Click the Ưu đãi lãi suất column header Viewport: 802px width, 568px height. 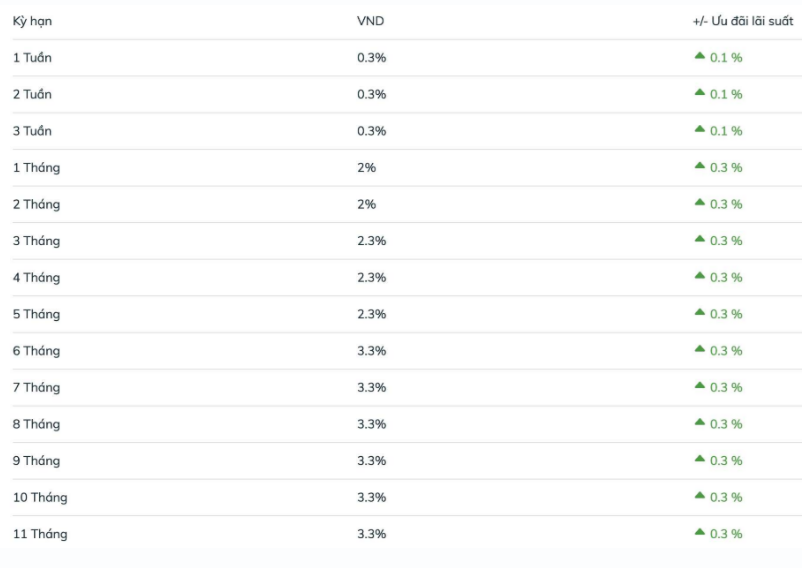coord(742,21)
